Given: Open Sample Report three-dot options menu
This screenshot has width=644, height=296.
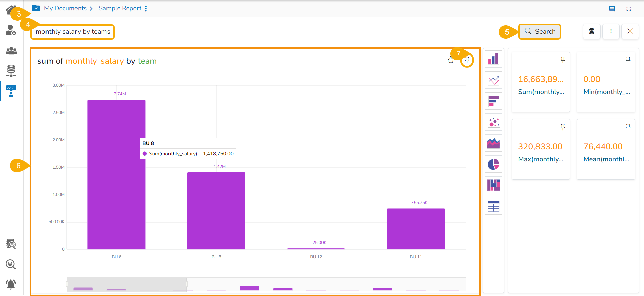Looking at the screenshot, I should tap(146, 9).
